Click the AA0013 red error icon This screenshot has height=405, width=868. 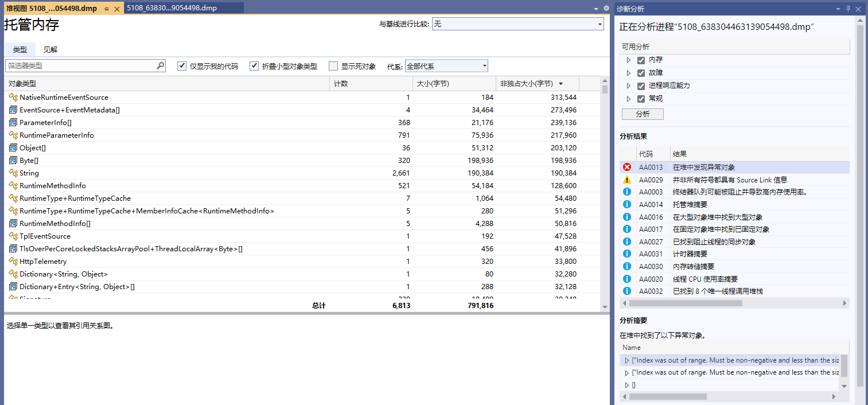tap(627, 167)
